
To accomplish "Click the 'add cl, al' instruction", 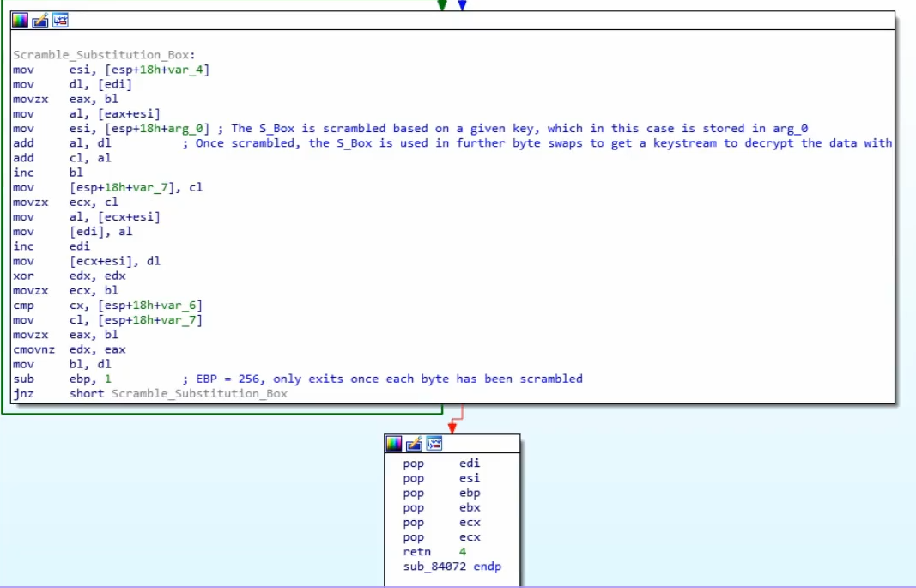I will pyautogui.click(x=62, y=158).
